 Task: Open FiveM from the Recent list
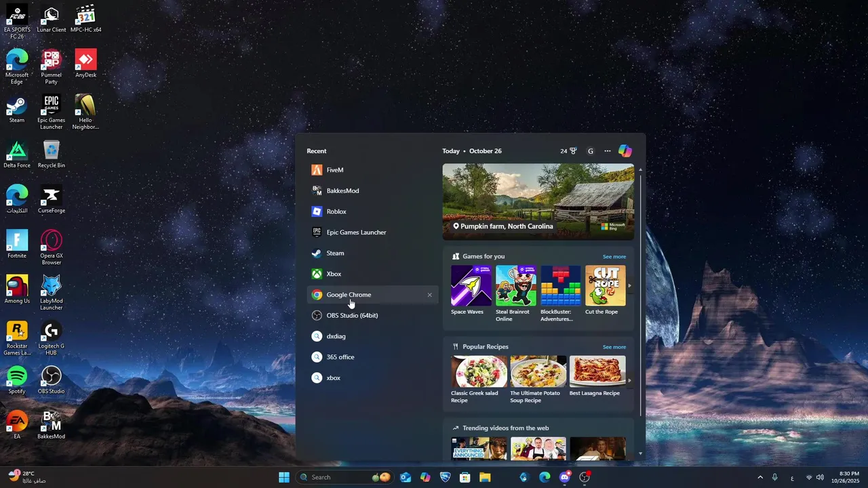[372, 170]
